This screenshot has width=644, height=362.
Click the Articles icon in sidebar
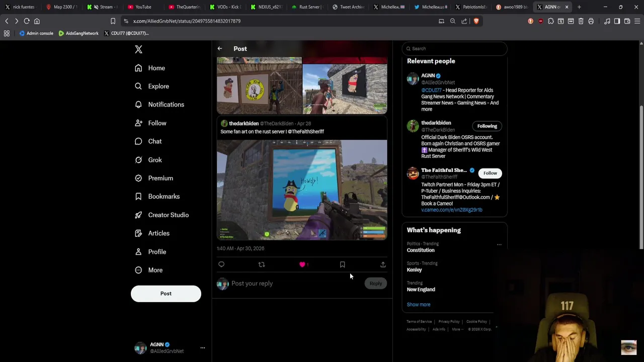(x=138, y=233)
